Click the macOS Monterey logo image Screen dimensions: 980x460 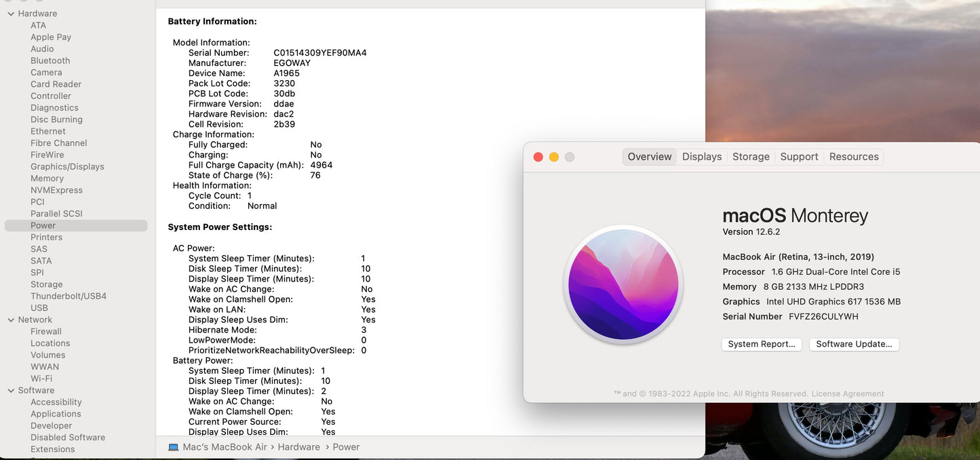[624, 285]
